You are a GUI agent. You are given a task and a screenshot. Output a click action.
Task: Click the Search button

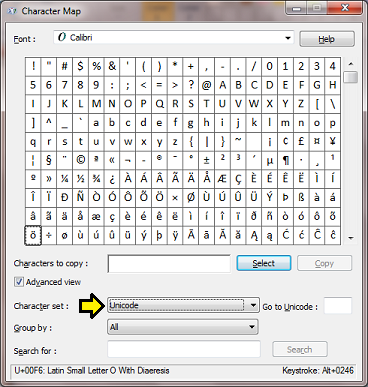tap(300, 349)
